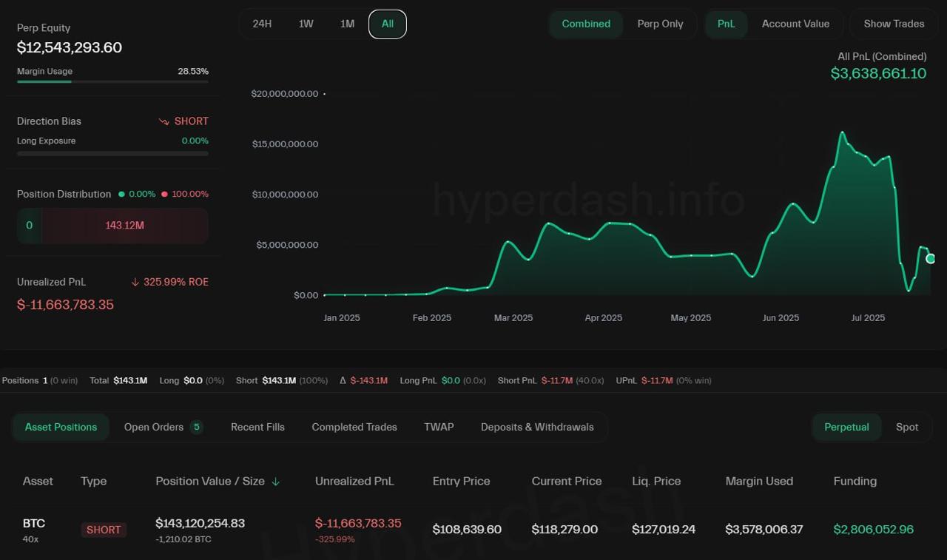Click the red short distribution dot
The image size is (947, 560).
point(164,194)
